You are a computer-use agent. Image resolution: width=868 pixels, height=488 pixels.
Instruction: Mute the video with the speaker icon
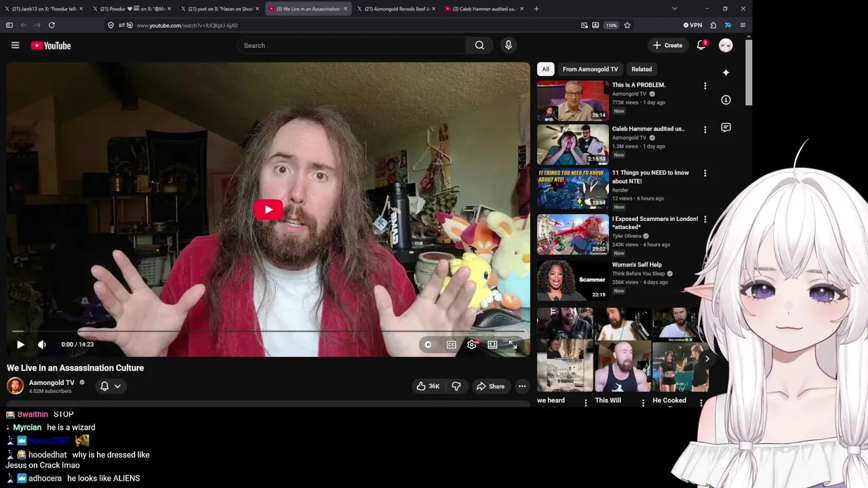(42, 344)
